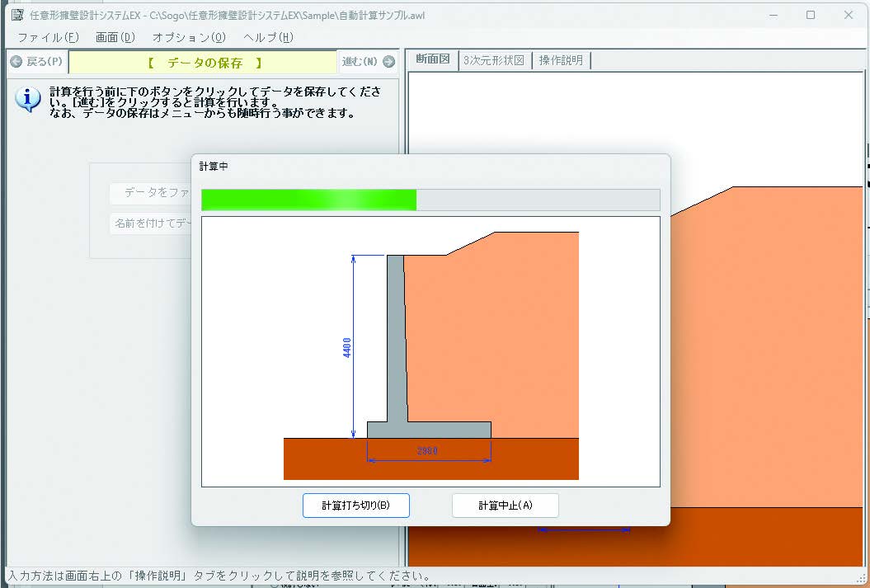Screen dimensions: 870x588
Task: Click the retaining wall preview in the dialog
Action: click(430, 351)
